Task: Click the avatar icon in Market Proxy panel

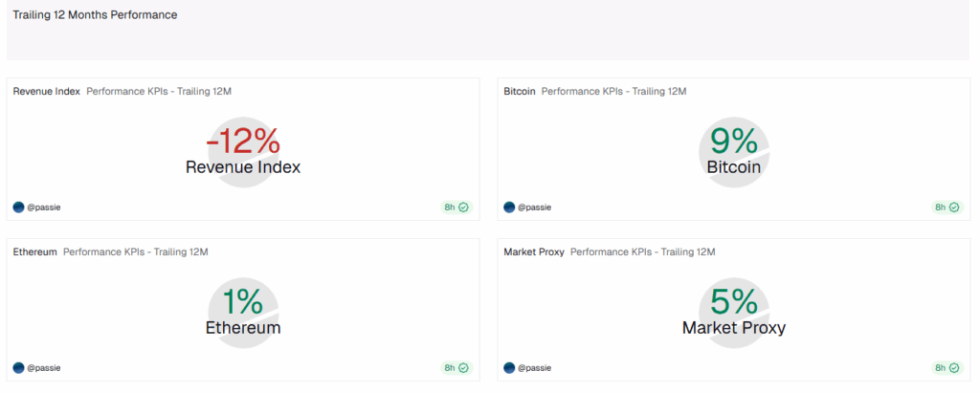Action: pyautogui.click(x=509, y=367)
